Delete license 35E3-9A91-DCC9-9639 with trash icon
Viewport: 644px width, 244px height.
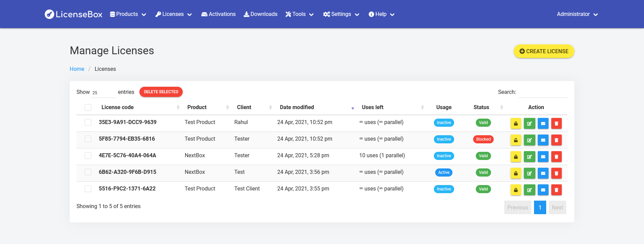556,123
